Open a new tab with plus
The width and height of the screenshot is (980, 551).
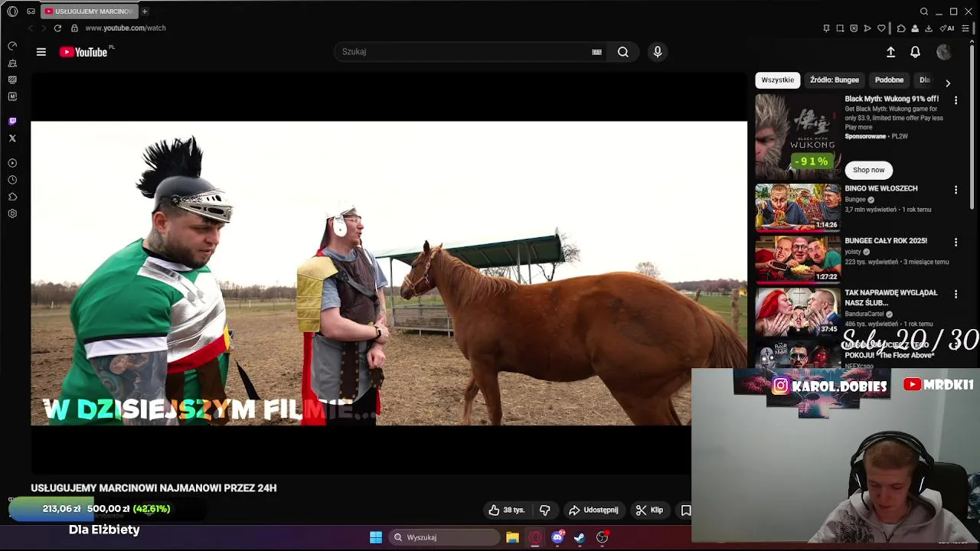tap(145, 11)
